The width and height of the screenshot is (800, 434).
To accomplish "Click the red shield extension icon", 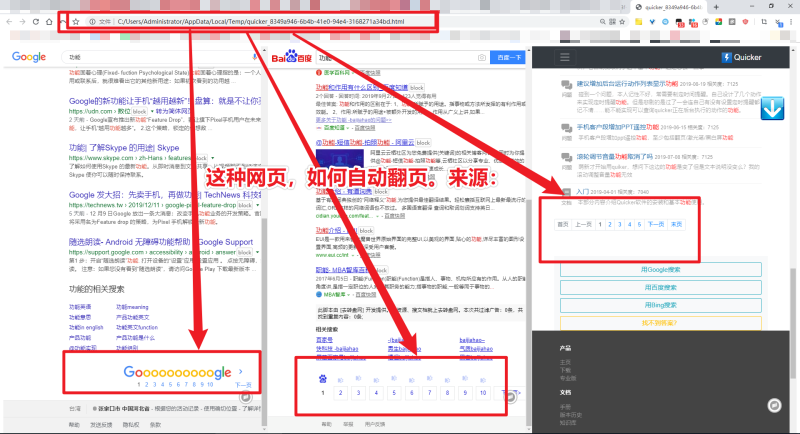I will click(x=745, y=22).
